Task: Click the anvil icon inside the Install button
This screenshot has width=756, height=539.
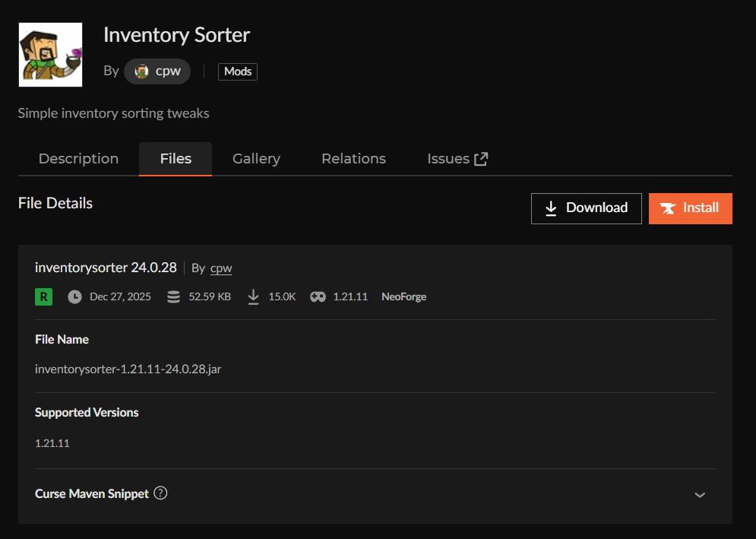Action: 668,208
